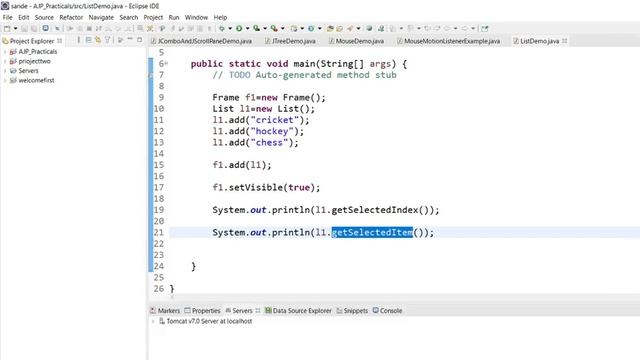Open the Window menu
Screen dimensions: 640x360
click(x=196, y=18)
